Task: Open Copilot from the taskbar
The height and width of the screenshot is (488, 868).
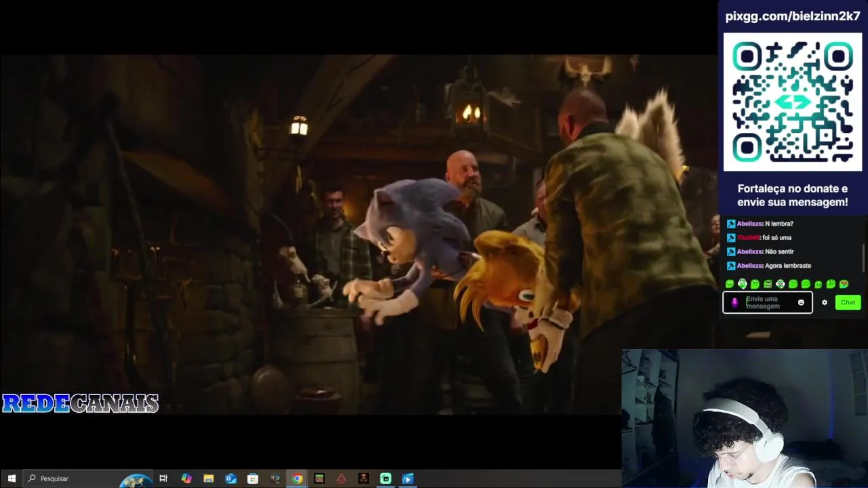Action: click(186, 479)
